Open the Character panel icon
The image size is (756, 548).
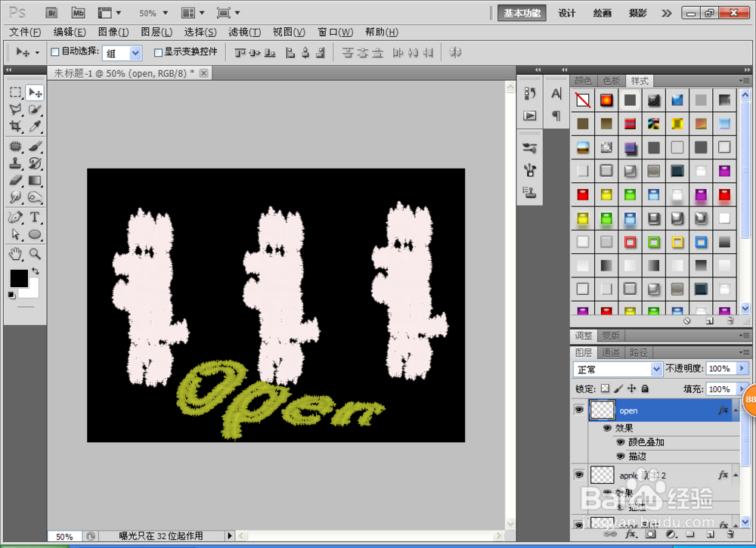tap(556, 94)
